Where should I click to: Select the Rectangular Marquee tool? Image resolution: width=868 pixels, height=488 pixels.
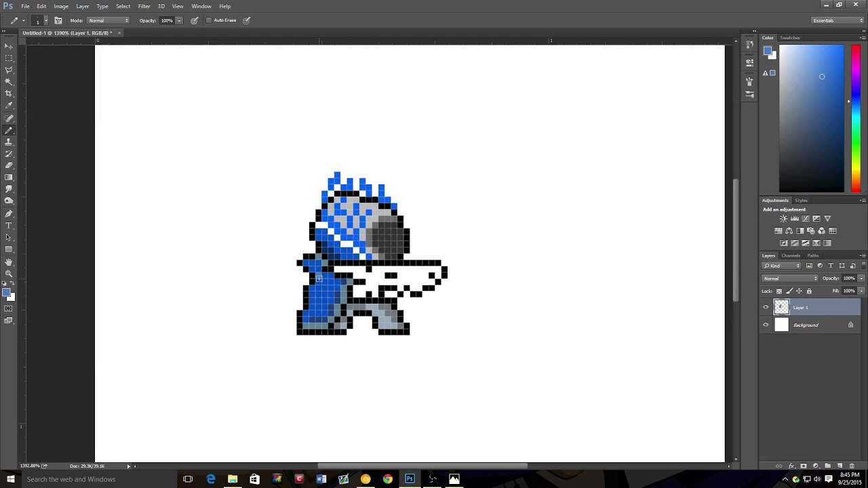(x=9, y=58)
